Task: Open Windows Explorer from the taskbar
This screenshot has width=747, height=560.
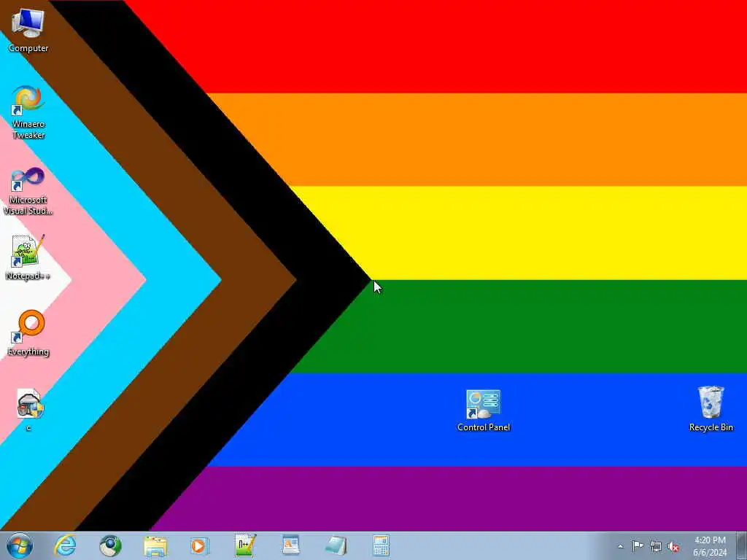Action: pos(155,546)
